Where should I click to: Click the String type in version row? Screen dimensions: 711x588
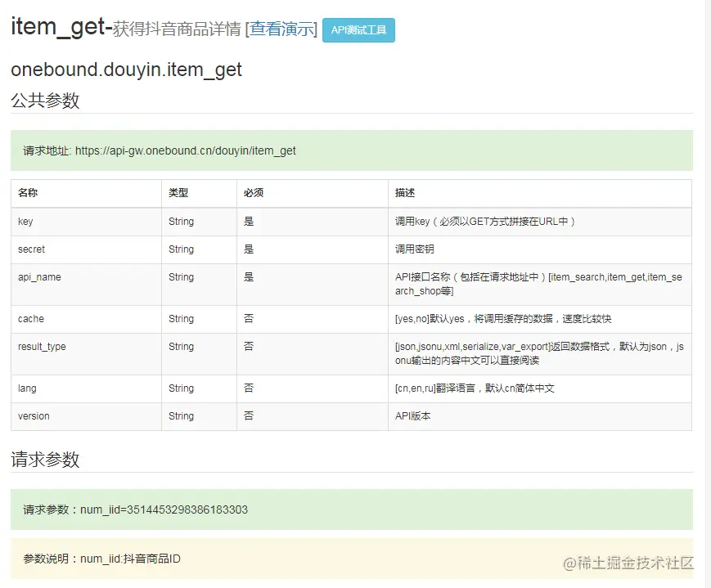click(x=182, y=416)
